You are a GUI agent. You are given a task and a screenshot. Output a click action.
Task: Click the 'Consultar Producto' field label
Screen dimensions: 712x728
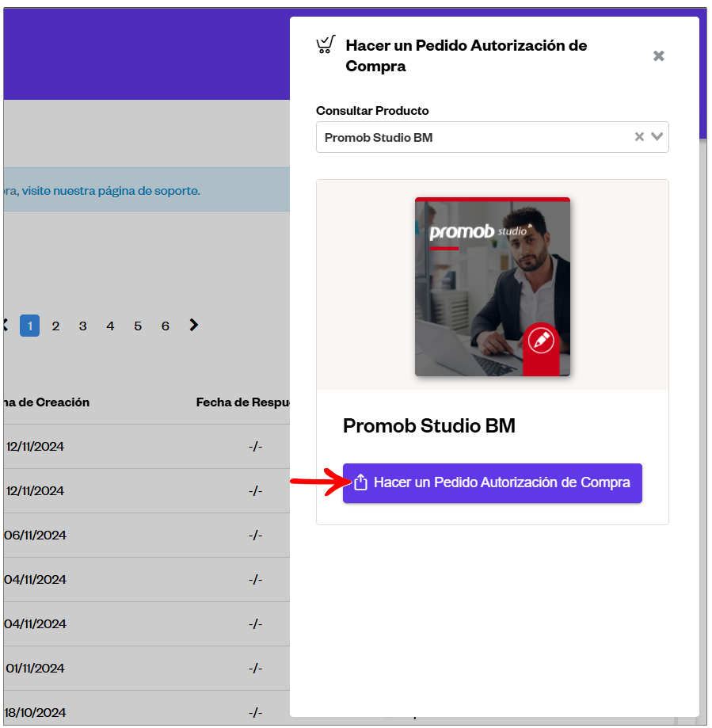[x=372, y=110]
